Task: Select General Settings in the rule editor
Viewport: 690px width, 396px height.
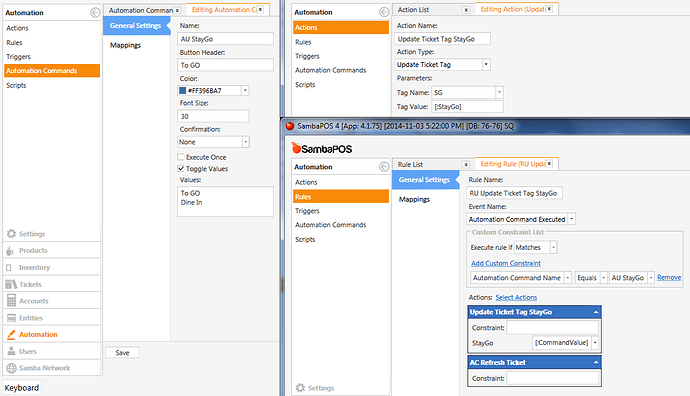Action: (425, 180)
